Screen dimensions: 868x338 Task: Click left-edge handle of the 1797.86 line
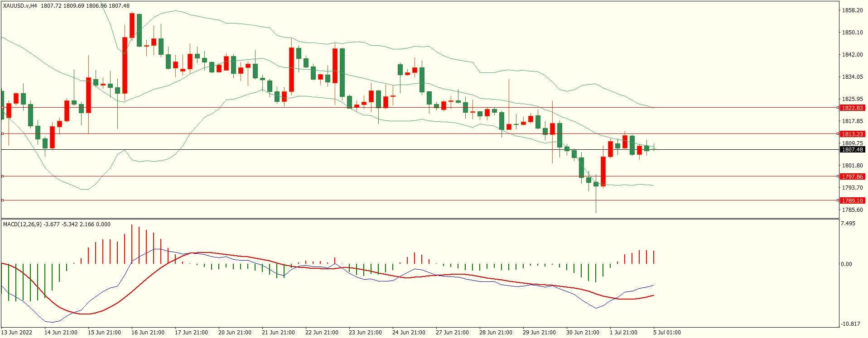(2, 176)
